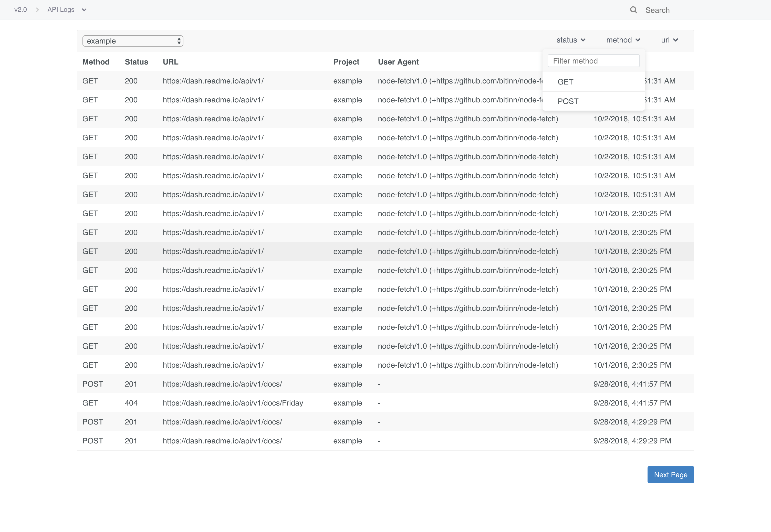The image size is (771, 532).
Task: Click the breadcrumb separator arrow icon
Action: [37, 10]
